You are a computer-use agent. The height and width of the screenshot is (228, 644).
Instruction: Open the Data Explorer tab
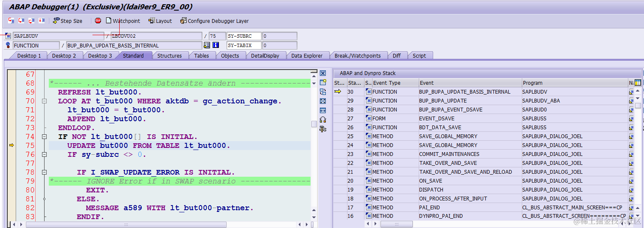coord(307,56)
